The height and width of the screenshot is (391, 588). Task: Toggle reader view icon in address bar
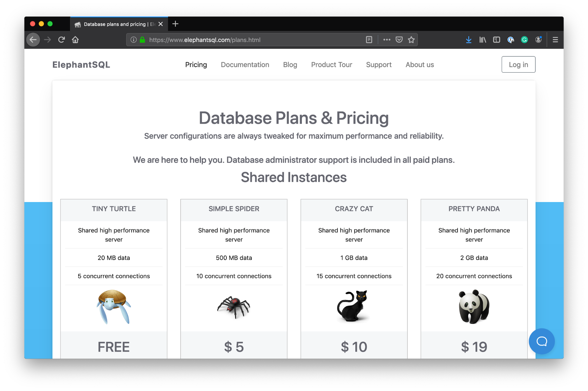pos(369,40)
